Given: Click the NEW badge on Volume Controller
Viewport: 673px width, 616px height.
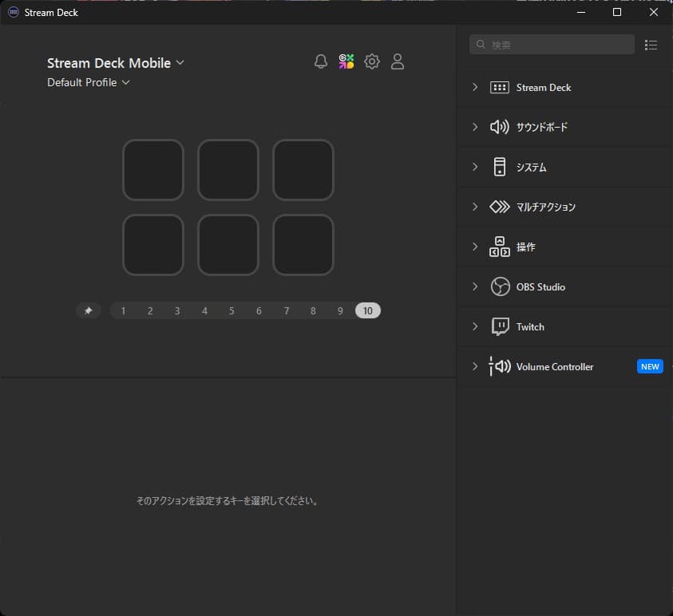Looking at the screenshot, I should point(650,366).
